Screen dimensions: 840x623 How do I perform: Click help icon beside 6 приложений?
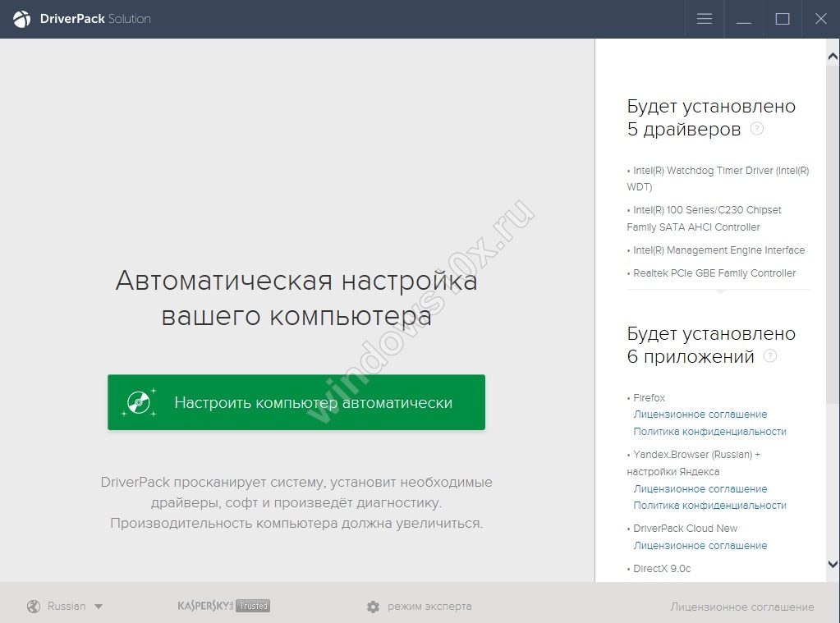[x=769, y=356]
